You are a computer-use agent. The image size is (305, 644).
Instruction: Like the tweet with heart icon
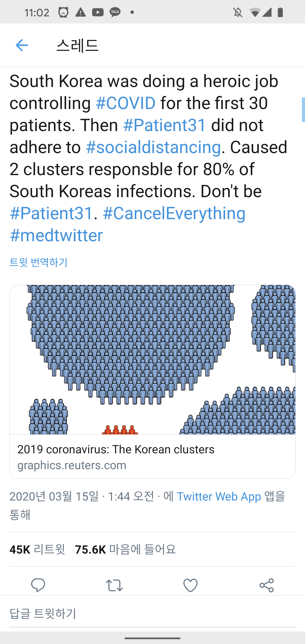click(x=191, y=585)
